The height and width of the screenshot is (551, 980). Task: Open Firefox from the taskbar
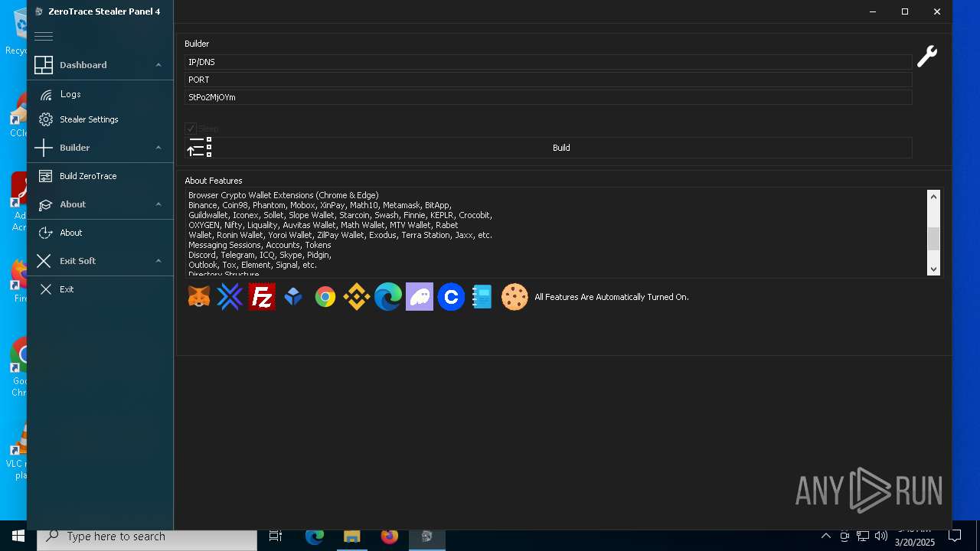[x=389, y=536]
